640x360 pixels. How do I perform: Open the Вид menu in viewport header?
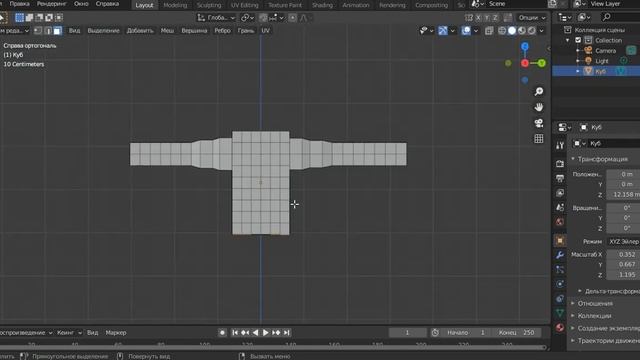74,31
